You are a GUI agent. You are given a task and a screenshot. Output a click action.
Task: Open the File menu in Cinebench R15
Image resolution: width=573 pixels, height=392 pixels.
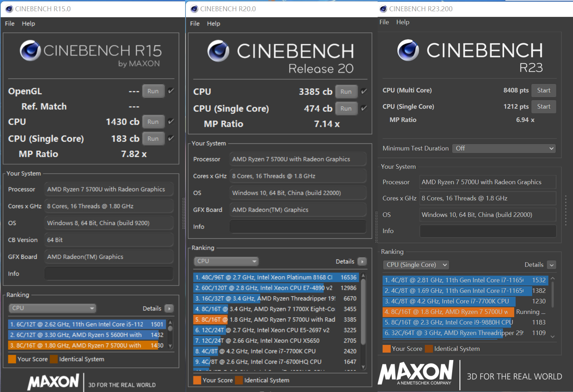point(10,24)
